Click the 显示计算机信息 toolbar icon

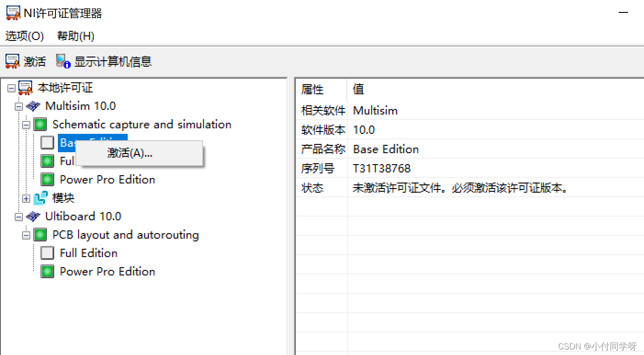point(63,61)
